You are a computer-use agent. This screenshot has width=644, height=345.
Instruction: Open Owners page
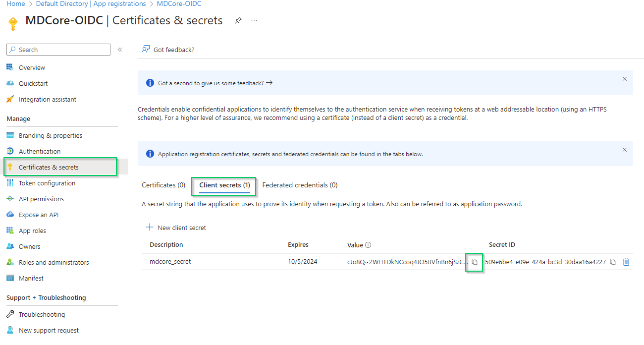30,246
